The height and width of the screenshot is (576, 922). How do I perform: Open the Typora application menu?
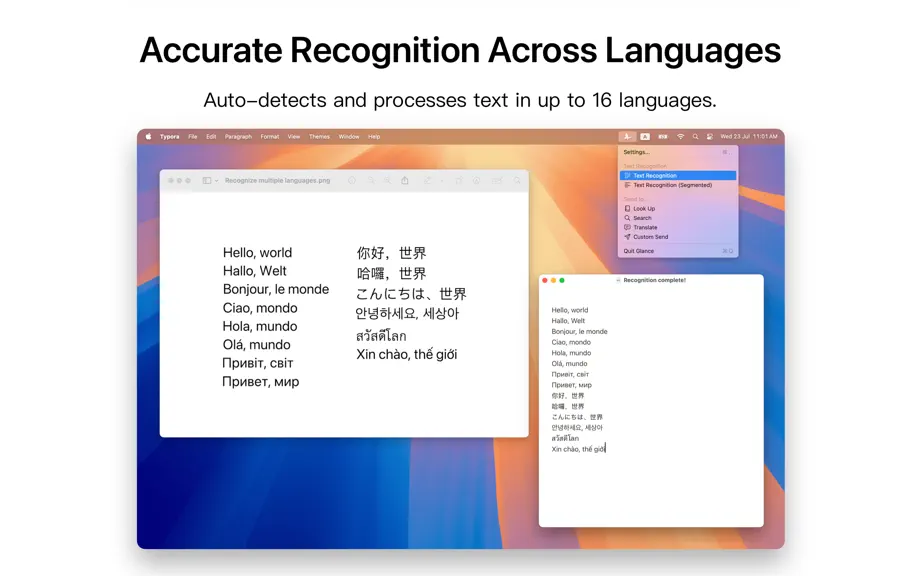[169, 136]
